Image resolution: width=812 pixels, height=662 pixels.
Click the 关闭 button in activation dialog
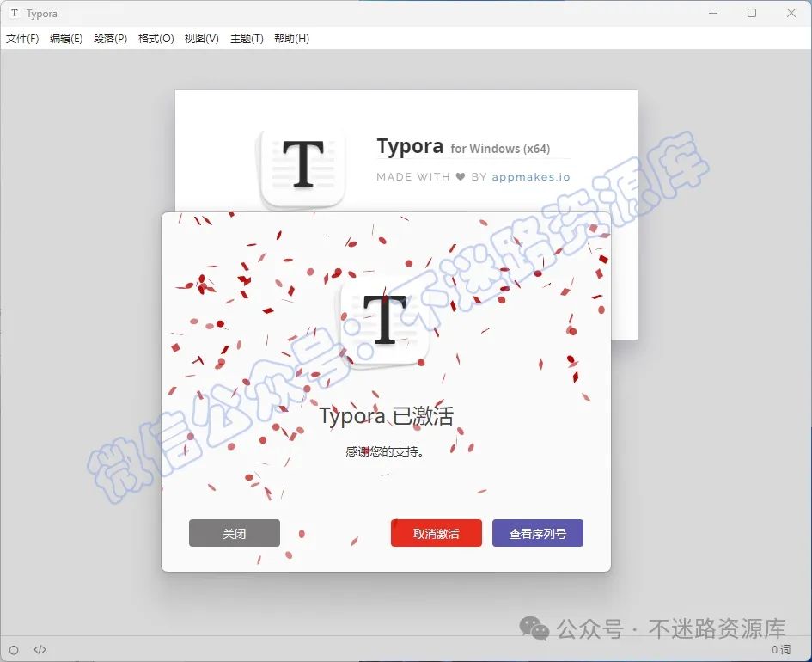click(x=234, y=533)
